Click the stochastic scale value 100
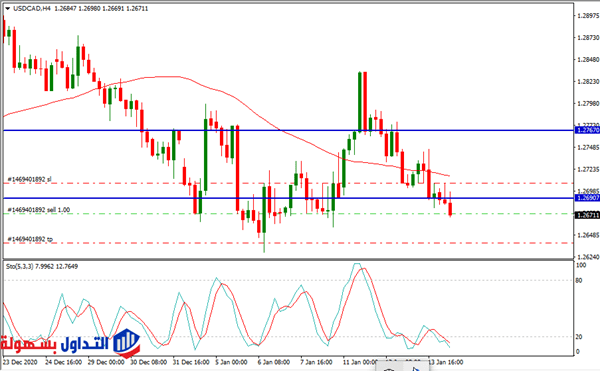This screenshot has height=371, width=600. (x=581, y=265)
